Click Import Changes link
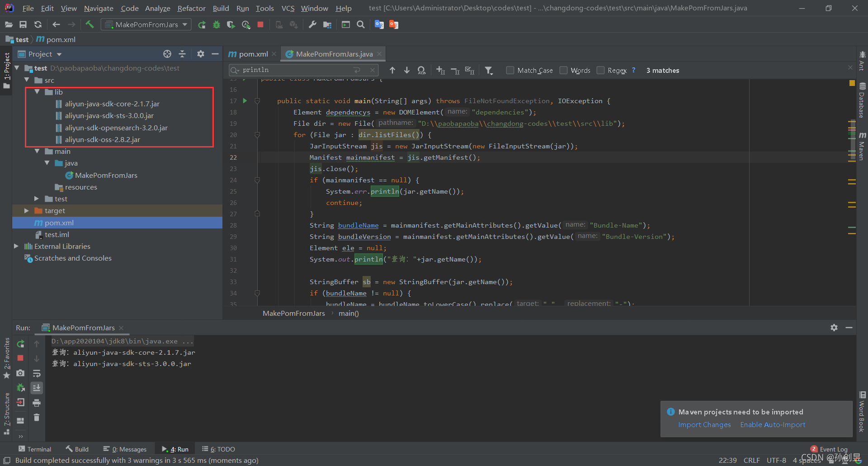Viewport: 868px width, 466px height. click(704, 424)
